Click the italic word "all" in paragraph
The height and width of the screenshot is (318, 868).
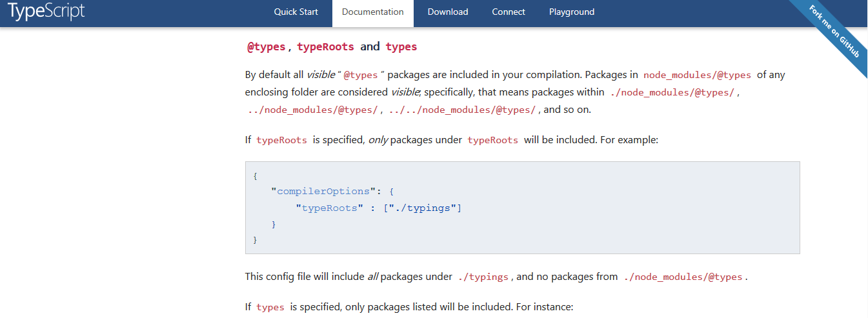[372, 277]
